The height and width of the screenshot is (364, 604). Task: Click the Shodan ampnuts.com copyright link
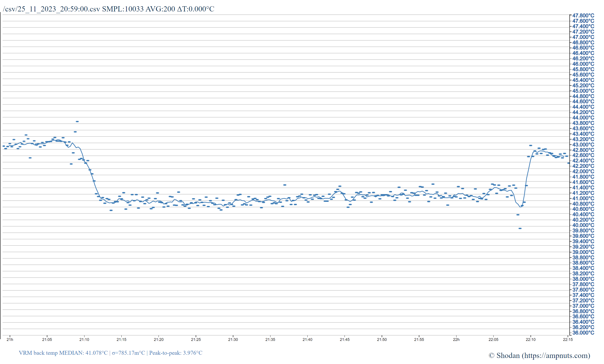pos(539,355)
